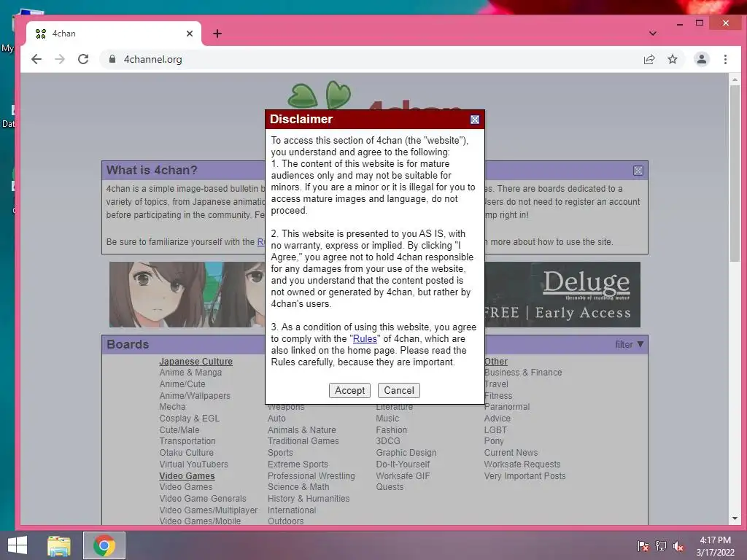
Task: Open File Explorer from the taskbar
Action: (x=59, y=545)
